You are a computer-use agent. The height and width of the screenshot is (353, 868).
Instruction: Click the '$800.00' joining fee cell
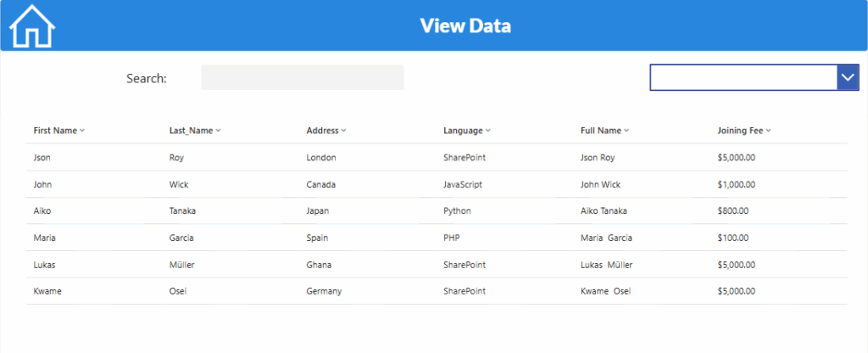pyautogui.click(x=733, y=211)
